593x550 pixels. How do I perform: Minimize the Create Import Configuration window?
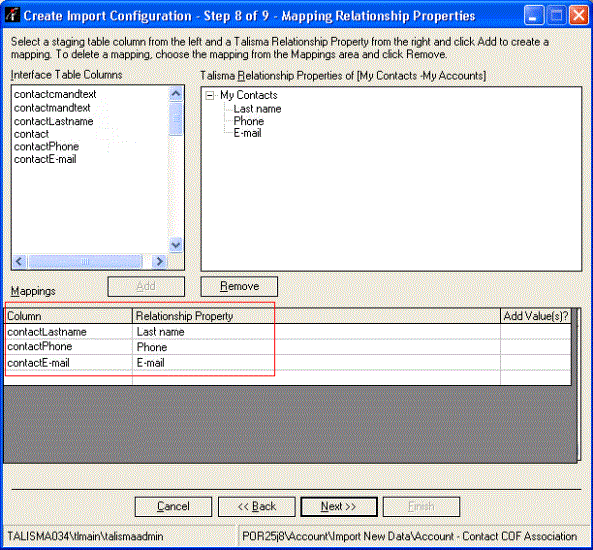point(534,16)
